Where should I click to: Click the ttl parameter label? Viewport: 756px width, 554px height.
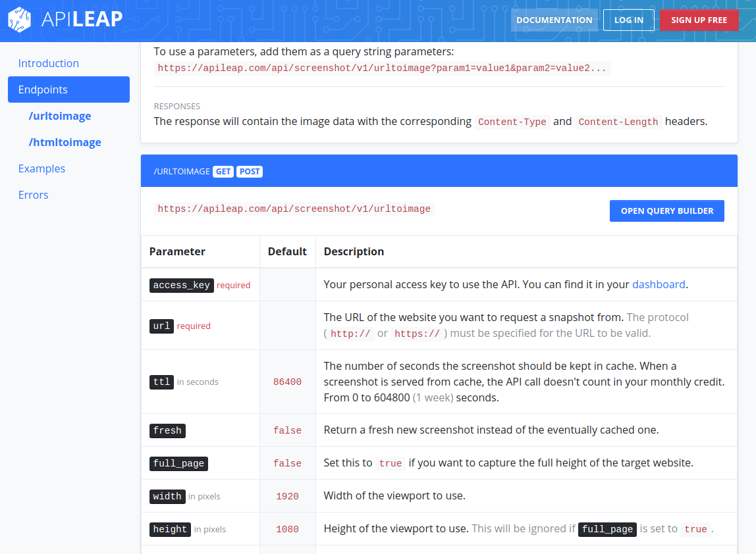pos(161,382)
